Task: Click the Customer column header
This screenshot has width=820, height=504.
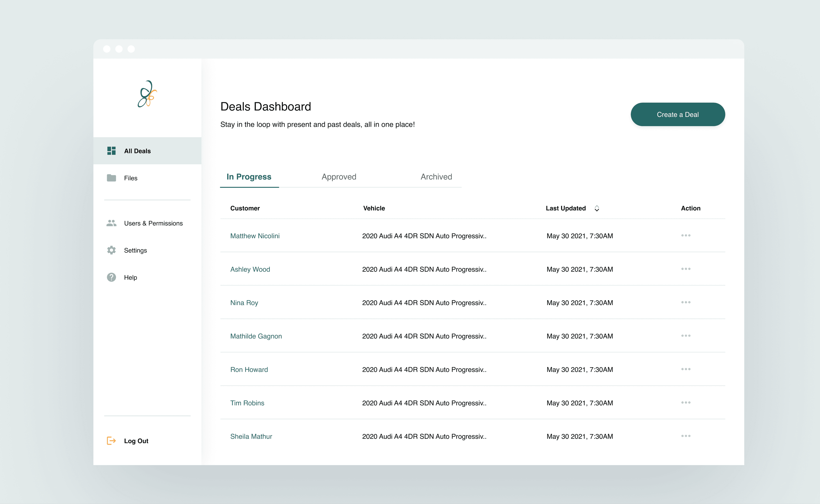Action: (x=245, y=208)
